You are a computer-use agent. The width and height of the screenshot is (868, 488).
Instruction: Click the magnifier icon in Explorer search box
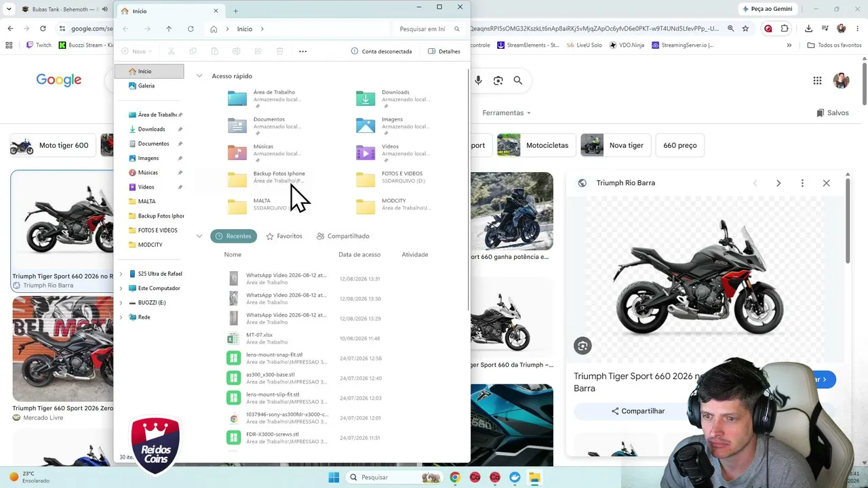(457, 29)
